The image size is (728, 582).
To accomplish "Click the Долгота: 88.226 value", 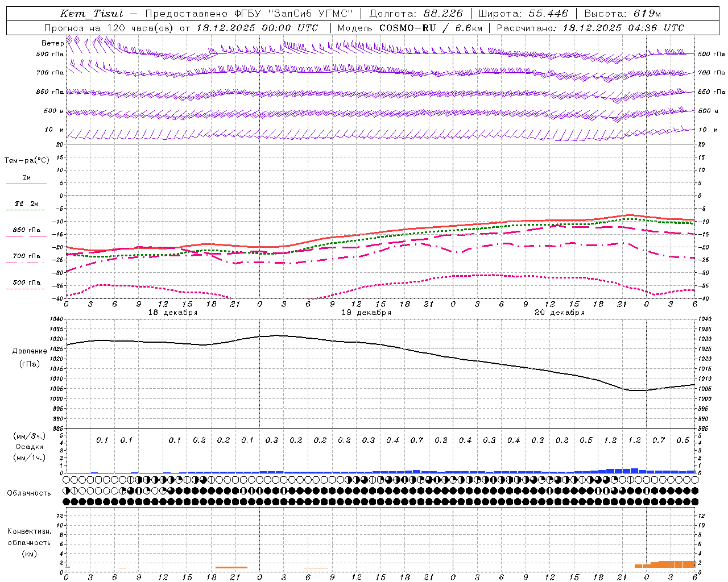I will [x=416, y=14].
